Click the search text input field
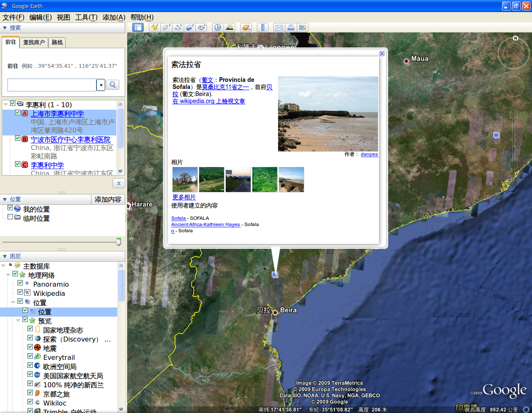This screenshot has width=532, height=413. (x=52, y=85)
